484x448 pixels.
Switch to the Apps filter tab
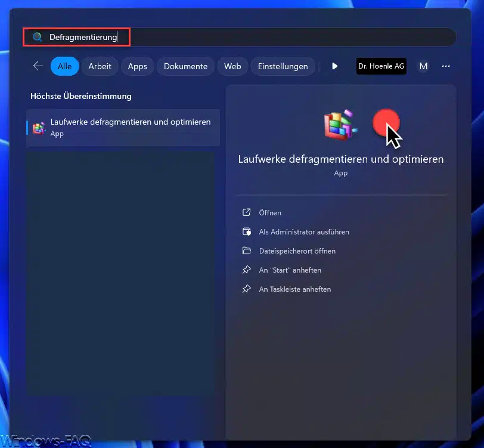137,66
